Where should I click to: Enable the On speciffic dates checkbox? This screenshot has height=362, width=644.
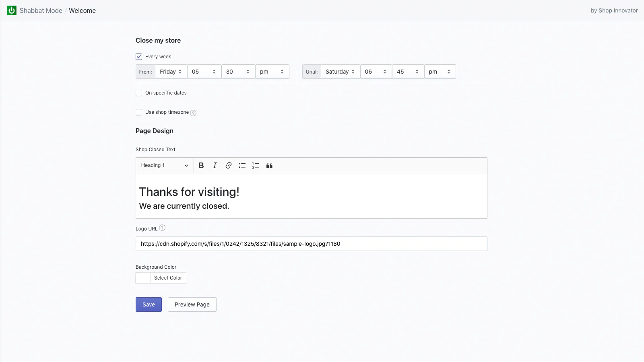tap(139, 93)
